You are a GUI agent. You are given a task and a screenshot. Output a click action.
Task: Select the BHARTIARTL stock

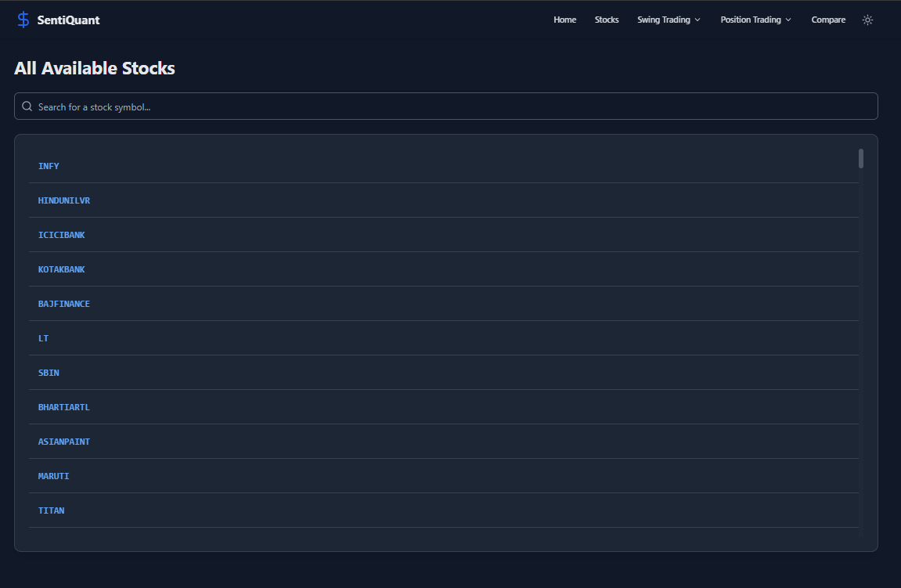click(x=63, y=406)
